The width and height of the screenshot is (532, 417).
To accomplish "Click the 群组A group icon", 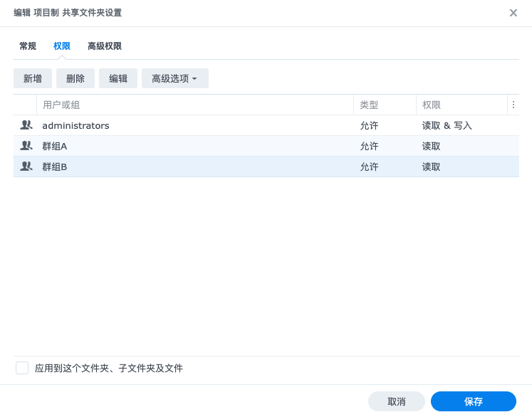I will tap(26, 146).
